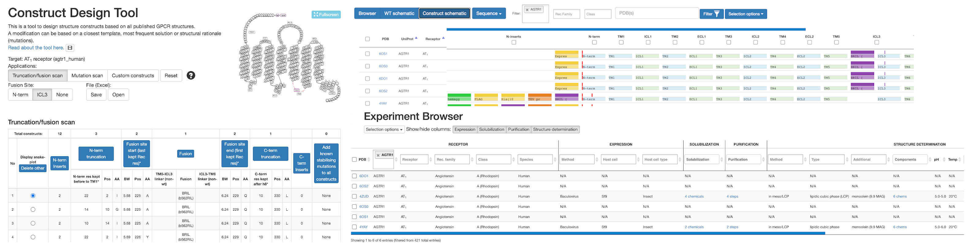The height and width of the screenshot is (245, 980).
Task: Remove AGTR1 tag in top filter box
Action: pyautogui.click(x=527, y=10)
